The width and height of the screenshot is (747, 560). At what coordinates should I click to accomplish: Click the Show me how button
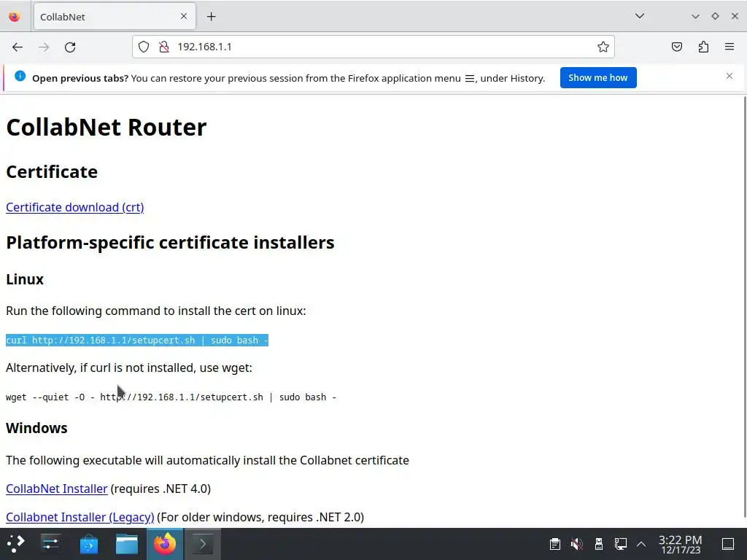(598, 77)
